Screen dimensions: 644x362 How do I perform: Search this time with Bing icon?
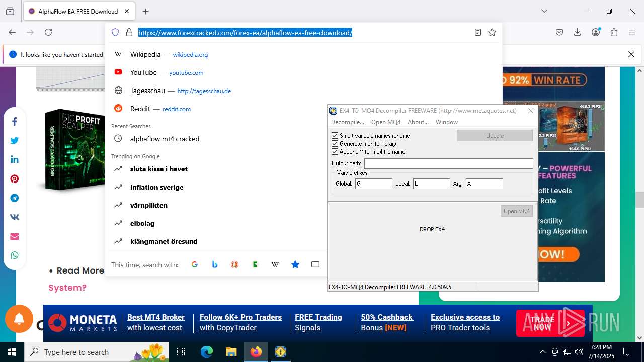215,264
